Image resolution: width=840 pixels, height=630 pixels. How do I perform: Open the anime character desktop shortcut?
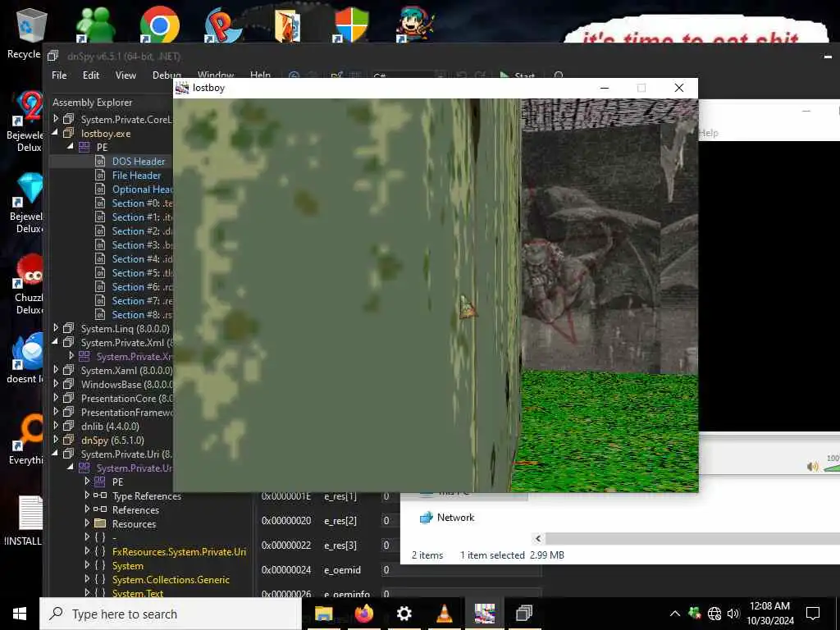tap(414, 25)
